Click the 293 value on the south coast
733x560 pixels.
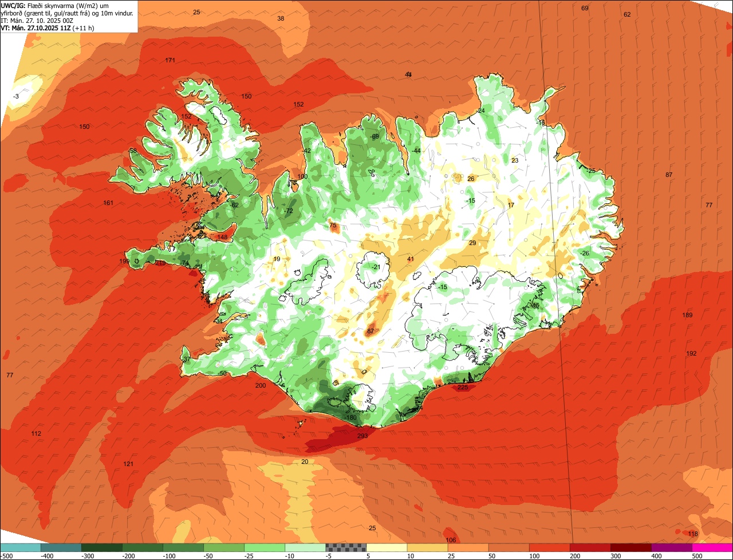pos(362,436)
